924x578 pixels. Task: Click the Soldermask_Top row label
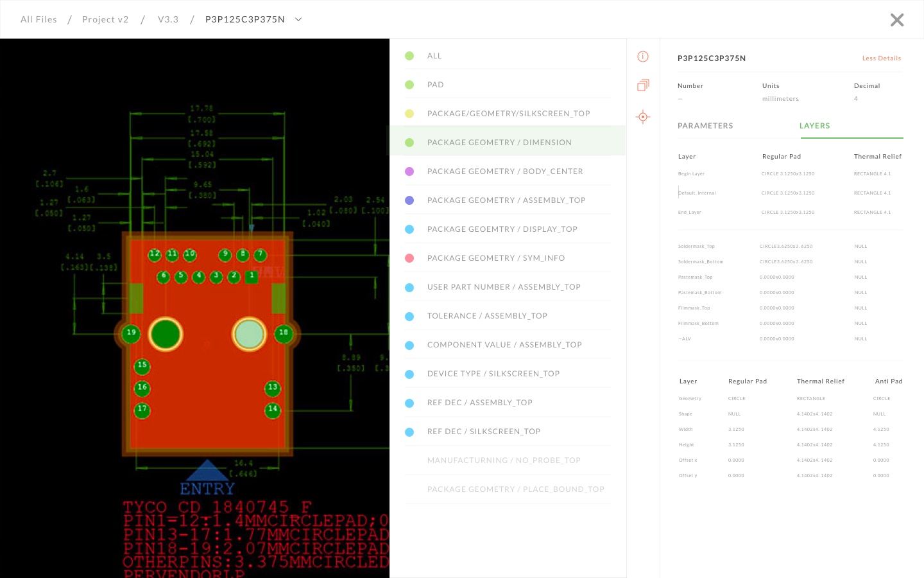(x=696, y=247)
